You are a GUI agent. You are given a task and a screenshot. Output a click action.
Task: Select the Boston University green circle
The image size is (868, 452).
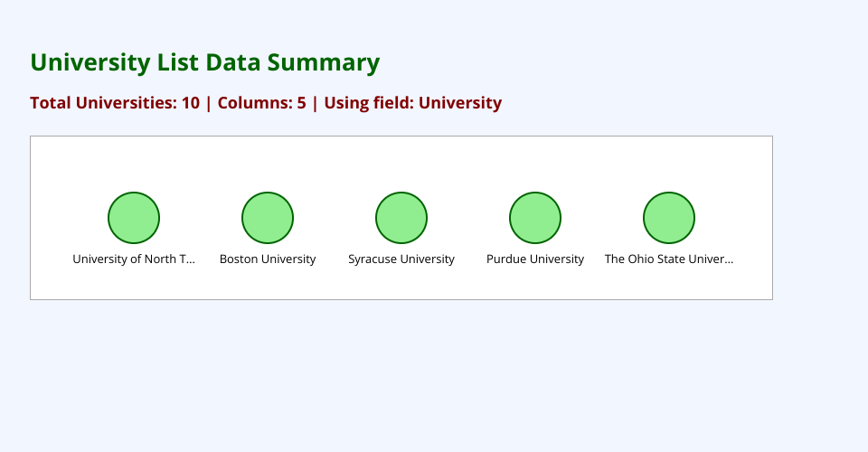[268, 218]
